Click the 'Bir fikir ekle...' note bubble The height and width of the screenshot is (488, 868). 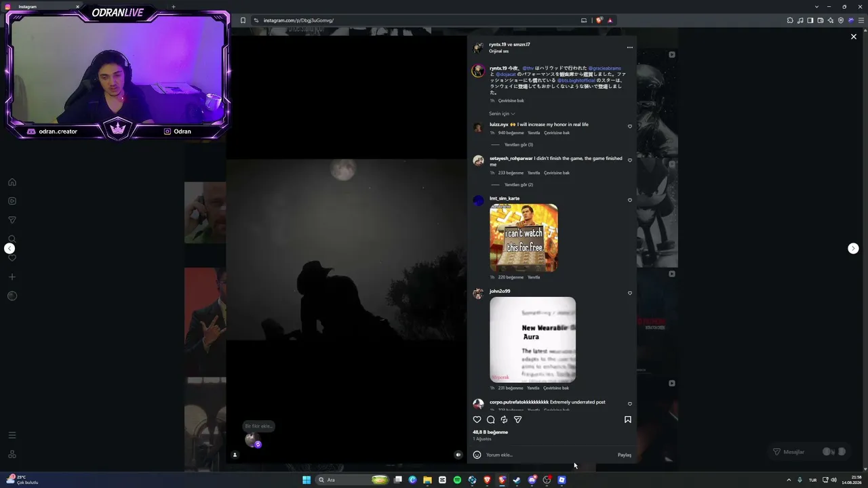click(x=258, y=426)
